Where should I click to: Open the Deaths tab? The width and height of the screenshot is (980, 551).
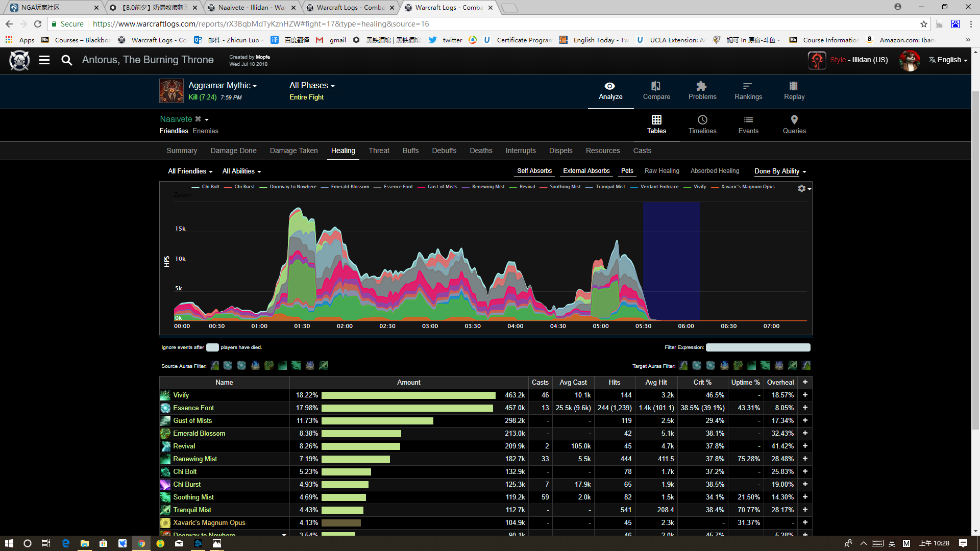click(481, 151)
